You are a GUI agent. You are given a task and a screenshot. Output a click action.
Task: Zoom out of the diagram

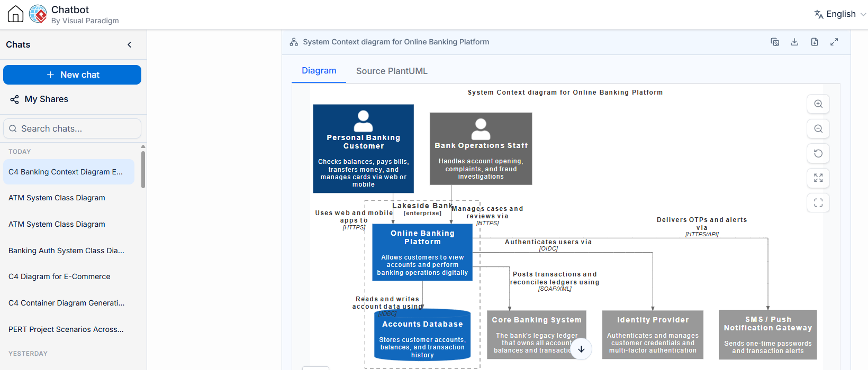(818, 128)
